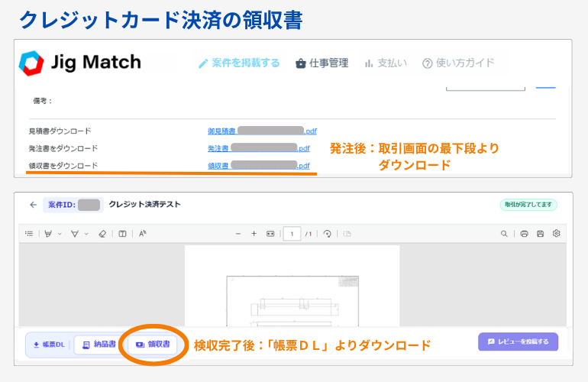Zoom out with the minus icon
The image size is (588, 382).
coord(238,234)
